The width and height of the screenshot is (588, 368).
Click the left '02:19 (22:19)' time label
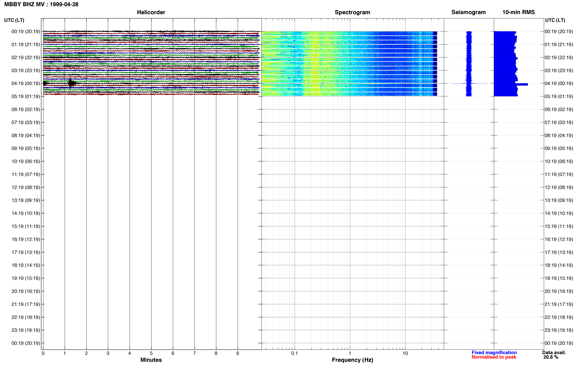(26, 57)
